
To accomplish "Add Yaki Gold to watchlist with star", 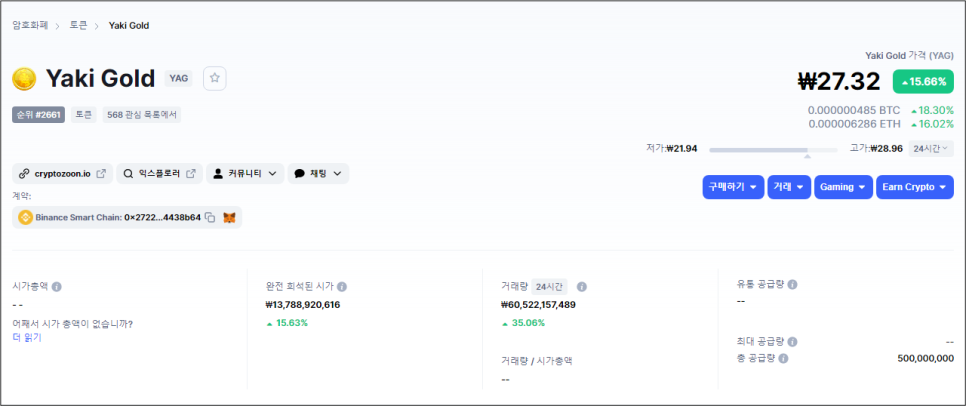I will (214, 78).
